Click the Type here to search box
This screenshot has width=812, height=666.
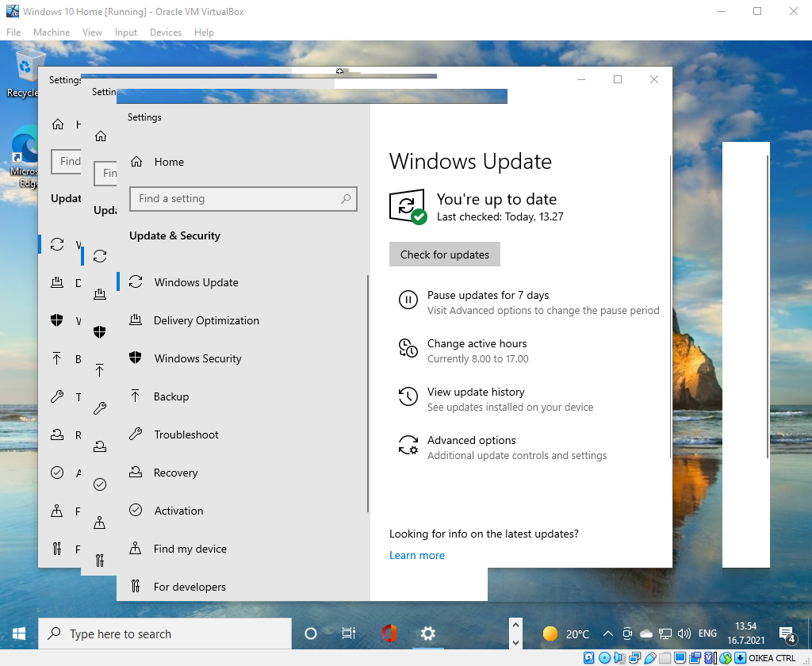point(165,633)
